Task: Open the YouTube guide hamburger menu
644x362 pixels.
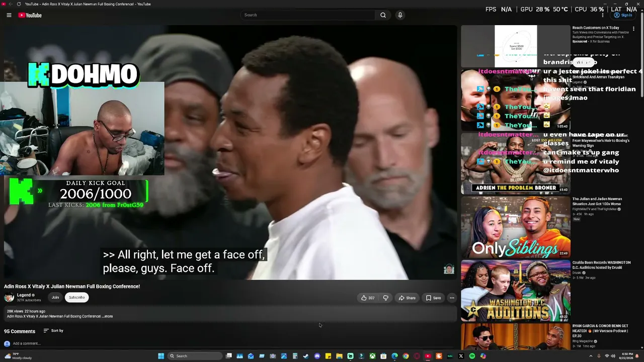Action: tap(9, 15)
